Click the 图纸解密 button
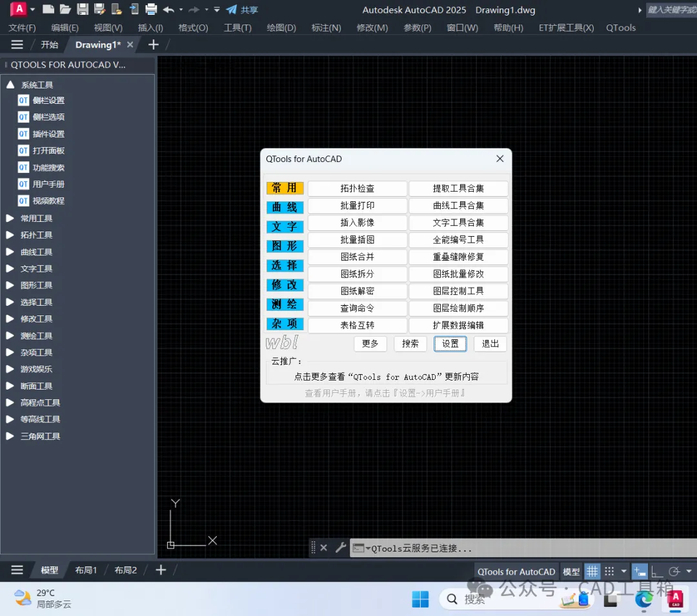The height and width of the screenshot is (616, 697). tap(357, 291)
